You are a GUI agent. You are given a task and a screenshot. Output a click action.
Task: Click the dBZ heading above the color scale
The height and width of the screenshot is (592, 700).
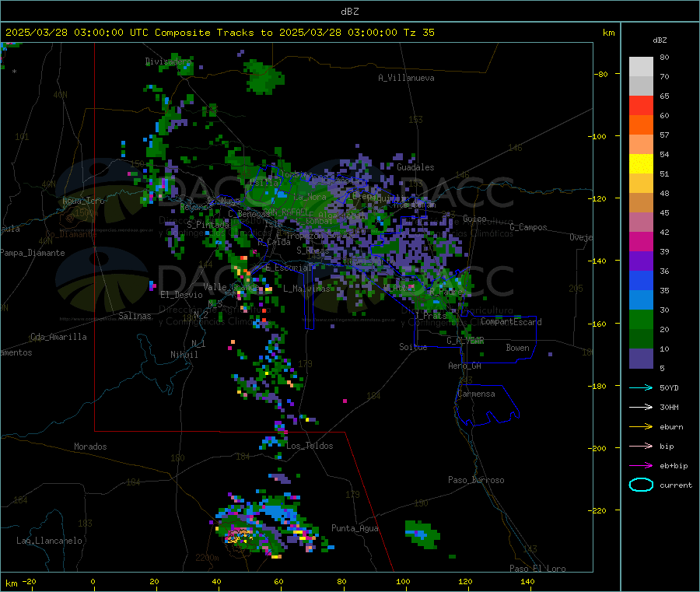tap(660, 40)
